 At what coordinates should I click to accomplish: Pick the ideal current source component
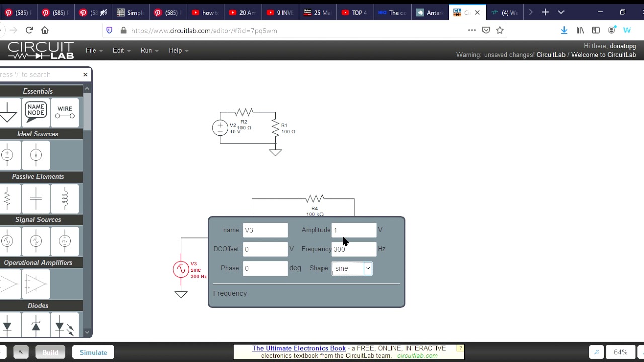pyautogui.click(x=36, y=155)
